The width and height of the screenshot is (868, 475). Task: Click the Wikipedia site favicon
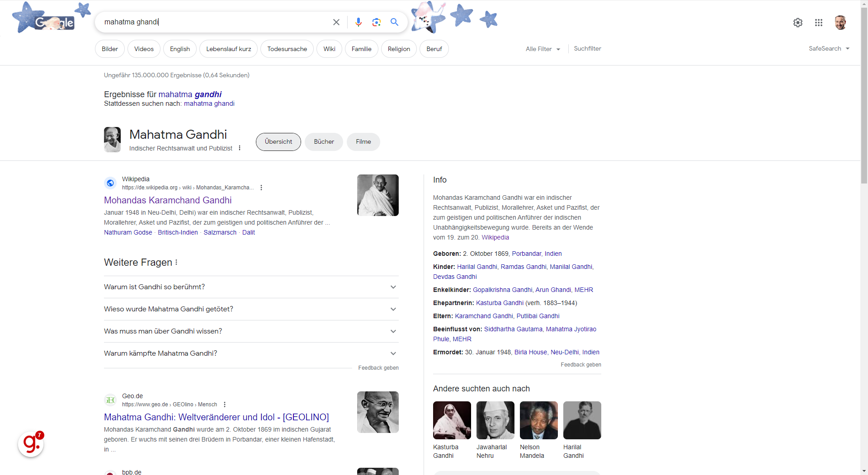(x=110, y=183)
